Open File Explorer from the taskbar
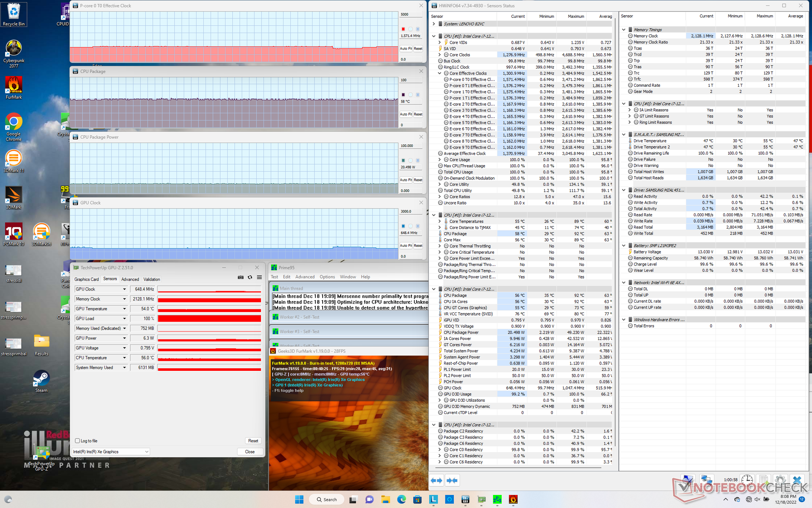This screenshot has height=508, width=812. coord(385,500)
